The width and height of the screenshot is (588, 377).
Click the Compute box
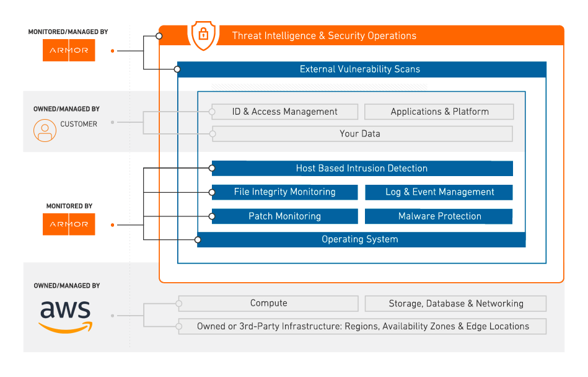click(268, 303)
